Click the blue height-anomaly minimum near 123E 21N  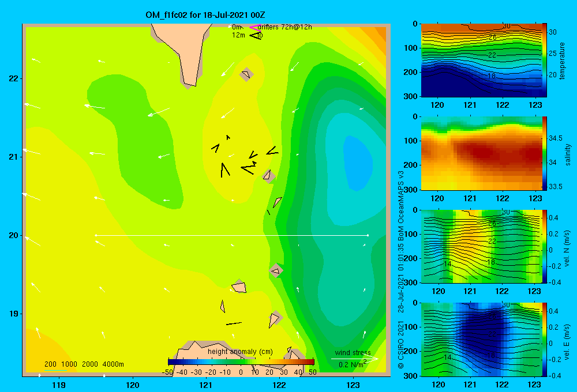click(x=358, y=163)
